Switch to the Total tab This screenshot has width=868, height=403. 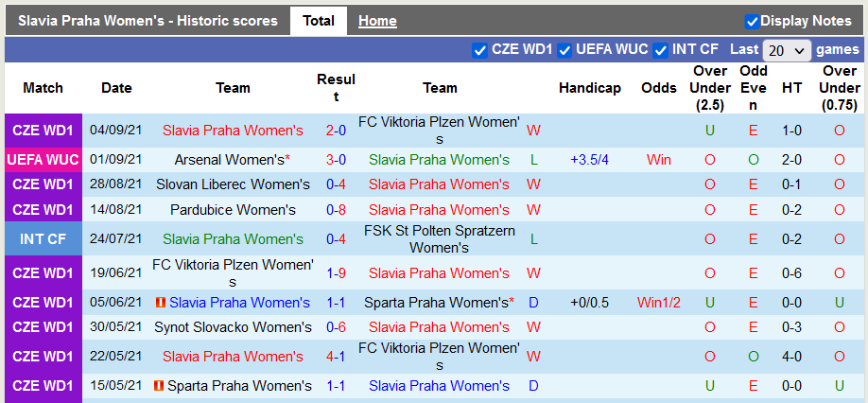pyautogui.click(x=319, y=21)
